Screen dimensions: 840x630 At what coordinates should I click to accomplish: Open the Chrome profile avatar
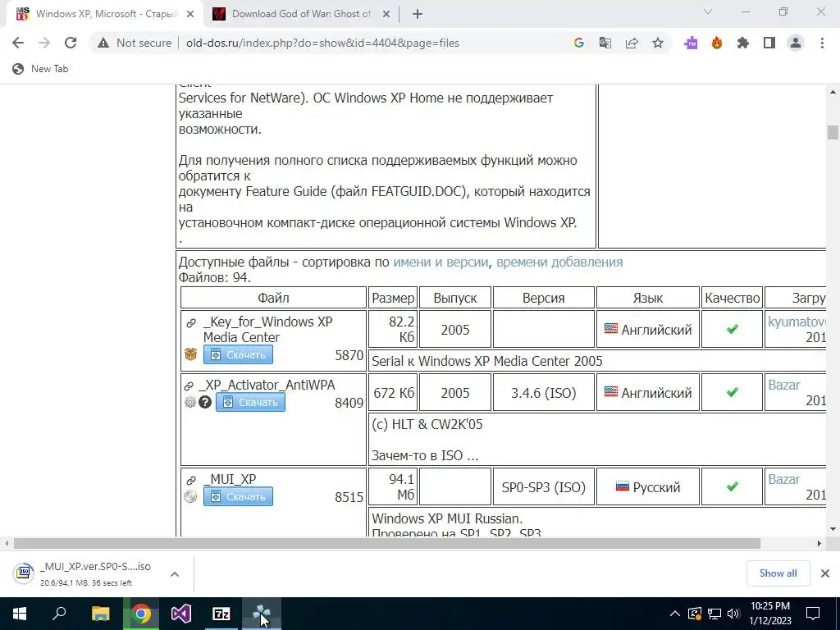click(796, 43)
